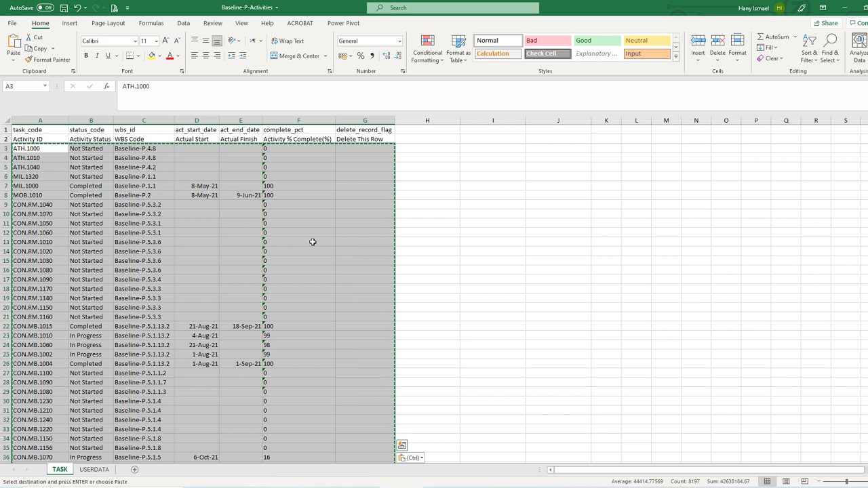
Task: Open the Paste Options (Ctrl) smart tag
Action: pos(411,457)
